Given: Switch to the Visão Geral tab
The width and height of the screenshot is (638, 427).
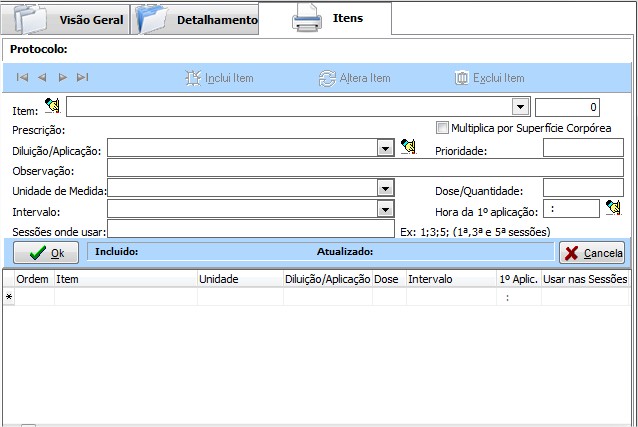Looking at the screenshot, I should (68, 19).
